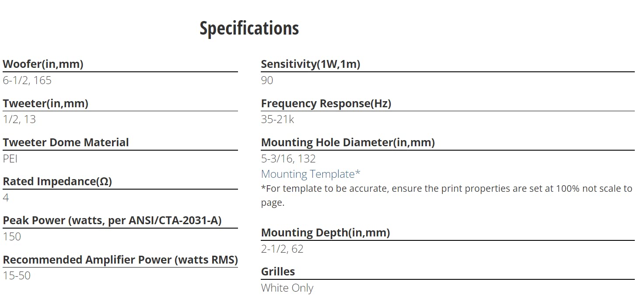Screen dimensions: 644x303
Task: Click the Tweeter(in,mm) label
Action: coord(45,103)
